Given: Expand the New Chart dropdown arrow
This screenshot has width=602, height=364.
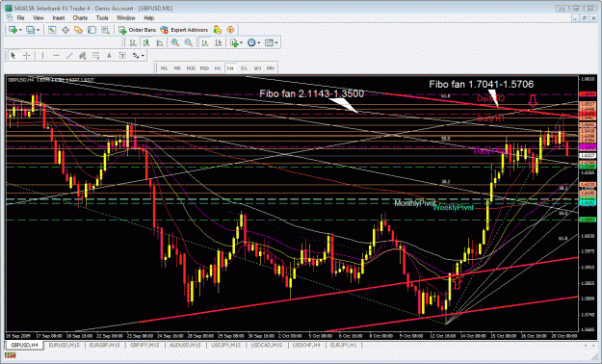Looking at the screenshot, I should click(x=20, y=30).
